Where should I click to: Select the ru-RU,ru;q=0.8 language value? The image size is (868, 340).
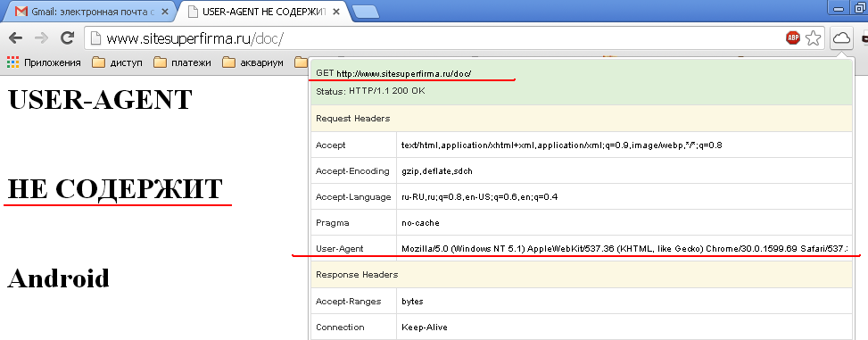[x=479, y=197]
